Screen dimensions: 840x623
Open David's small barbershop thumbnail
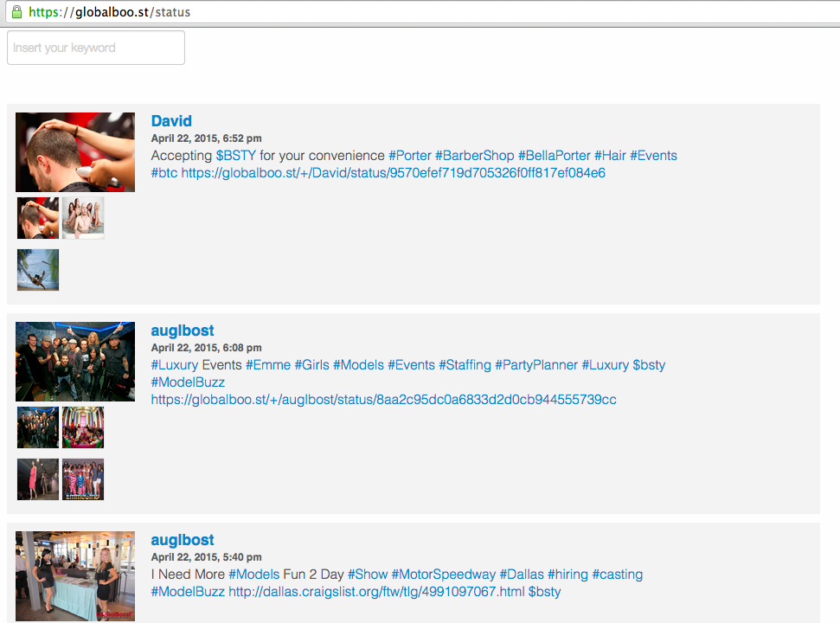pos(38,218)
